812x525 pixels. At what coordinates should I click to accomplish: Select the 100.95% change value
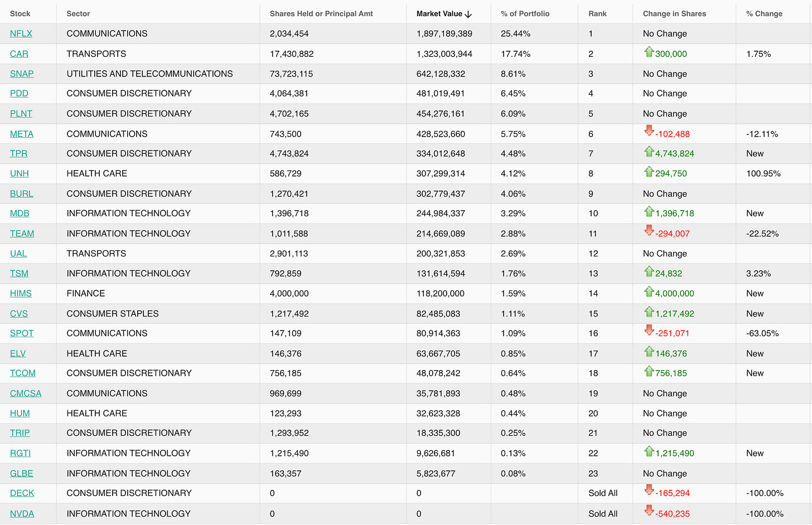click(x=763, y=173)
